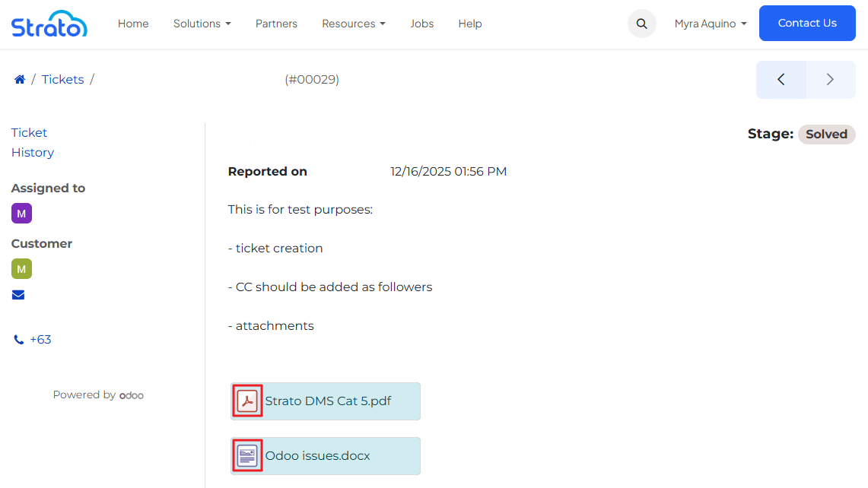The image size is (868, 488).
Task: Open the Partners menu item
Action: [x=276, y=24]
